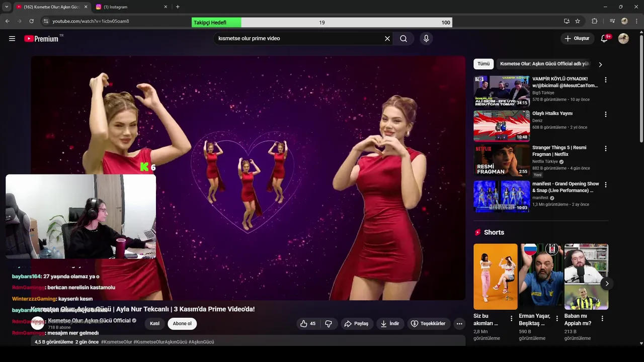Start voice search with microphone icon
This screenshot has height=362, width=644.
(x=426, y=38)
